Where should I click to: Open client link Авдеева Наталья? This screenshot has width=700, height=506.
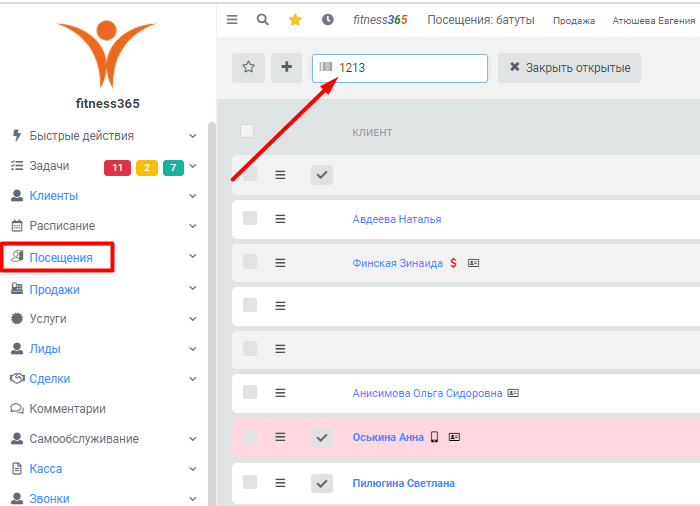point(397,219)
